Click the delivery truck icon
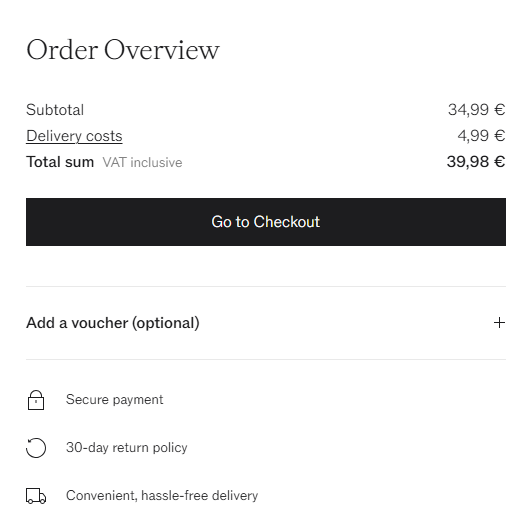The width and height of the screenshot is (525, 519). pyautogui.click(x=36, y=496)
